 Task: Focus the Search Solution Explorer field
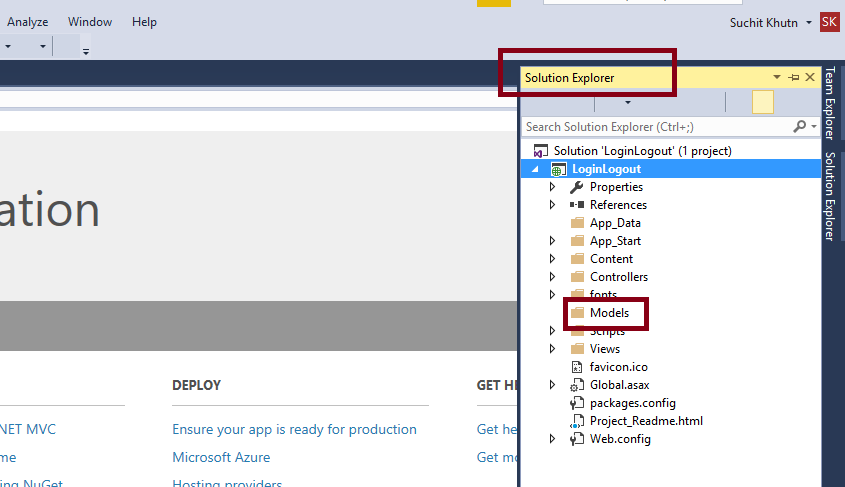(655, 127)
